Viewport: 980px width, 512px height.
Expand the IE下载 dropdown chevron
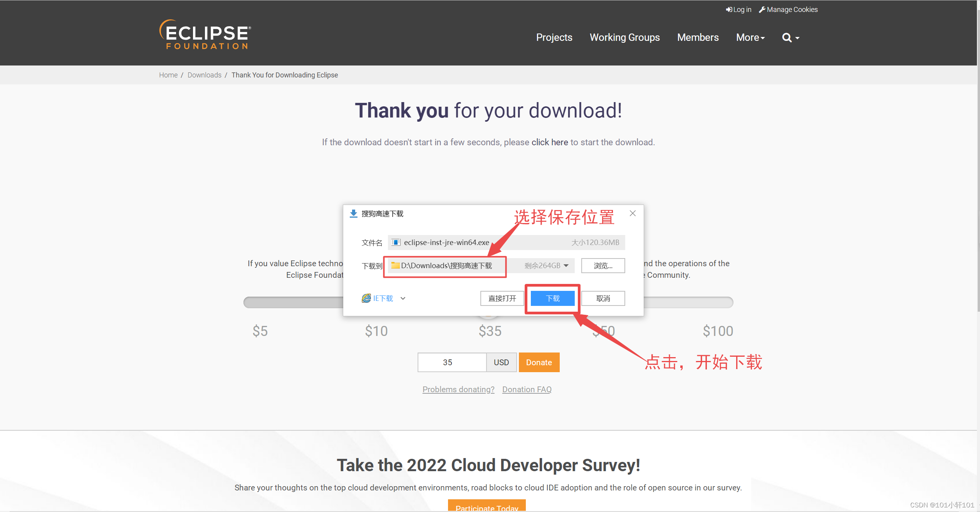403,298
